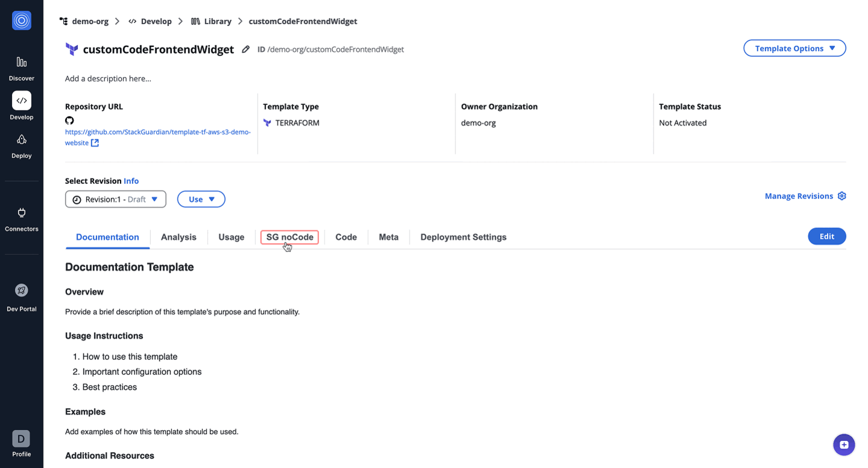868x468 pixels.
Task: Click the Manage Revisions gear icon
Action: point(842,196)
